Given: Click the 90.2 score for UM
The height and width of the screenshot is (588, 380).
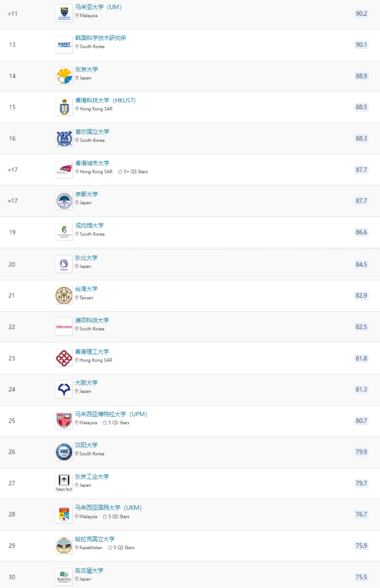Looking at the screenshot, I should point(361,13).
